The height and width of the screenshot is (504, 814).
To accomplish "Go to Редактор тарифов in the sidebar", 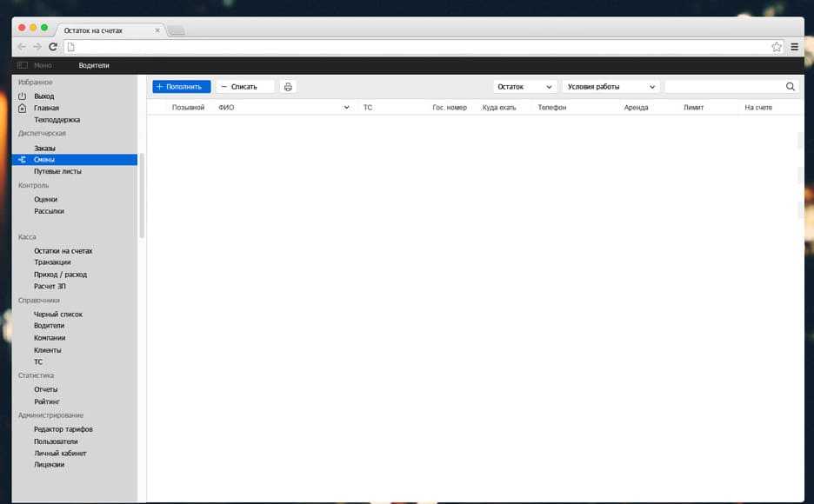I will pos(63,429).
